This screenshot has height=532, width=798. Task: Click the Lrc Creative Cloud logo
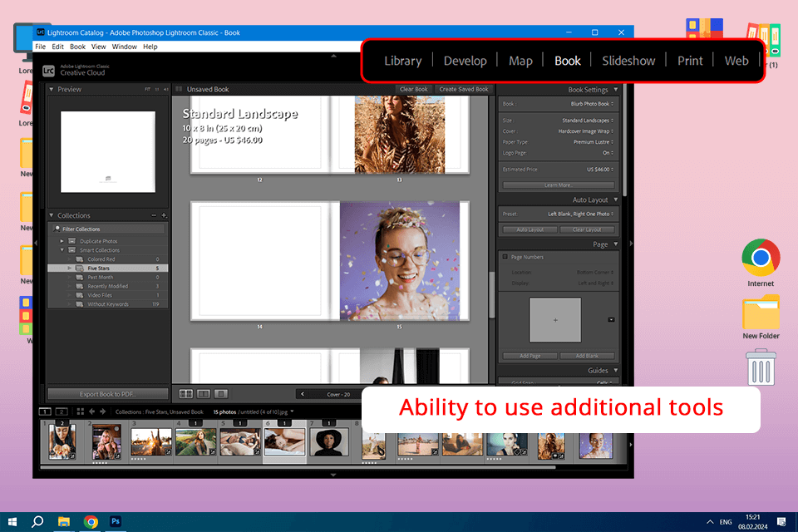[48, 71]
